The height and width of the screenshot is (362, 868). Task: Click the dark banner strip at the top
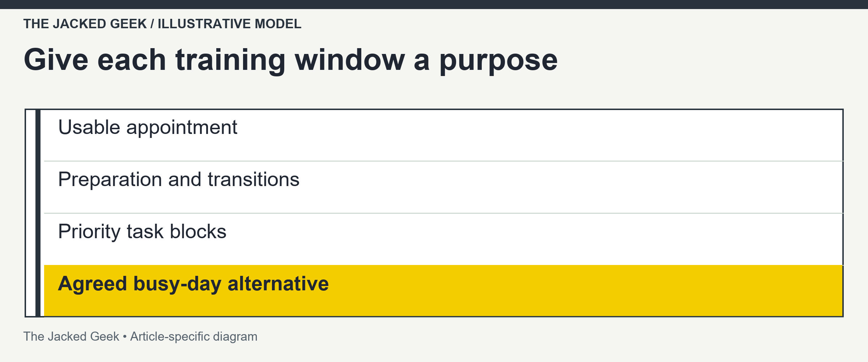coord(434,4)
